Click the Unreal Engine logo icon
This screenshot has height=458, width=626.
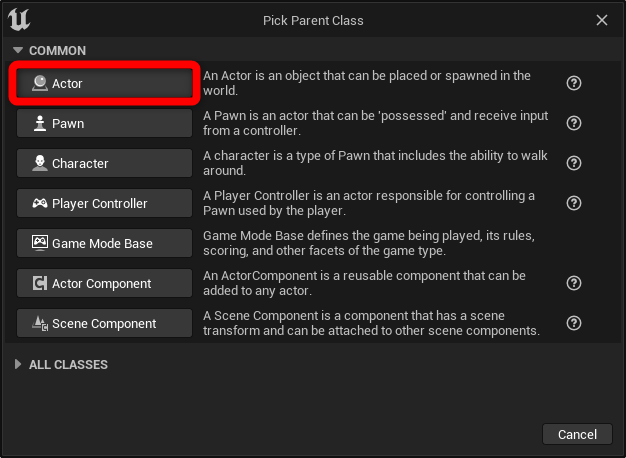point(19,20)
